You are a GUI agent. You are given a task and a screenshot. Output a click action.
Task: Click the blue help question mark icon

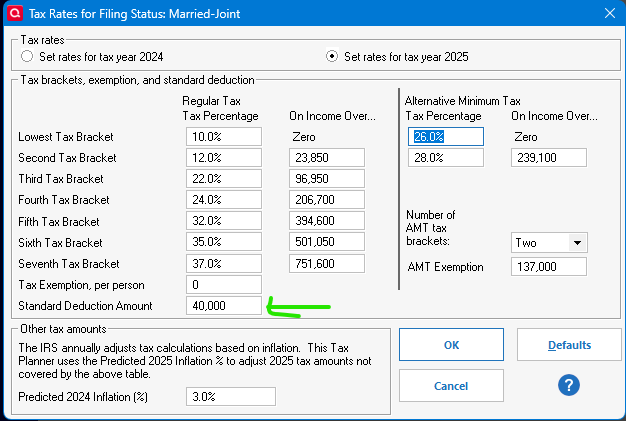pos(570,384)
